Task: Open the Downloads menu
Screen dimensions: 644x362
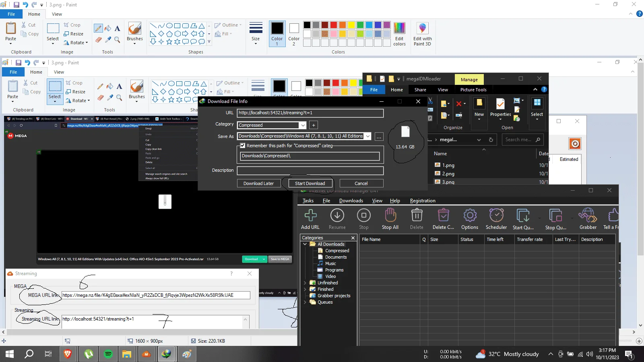Action: point(351,201)
